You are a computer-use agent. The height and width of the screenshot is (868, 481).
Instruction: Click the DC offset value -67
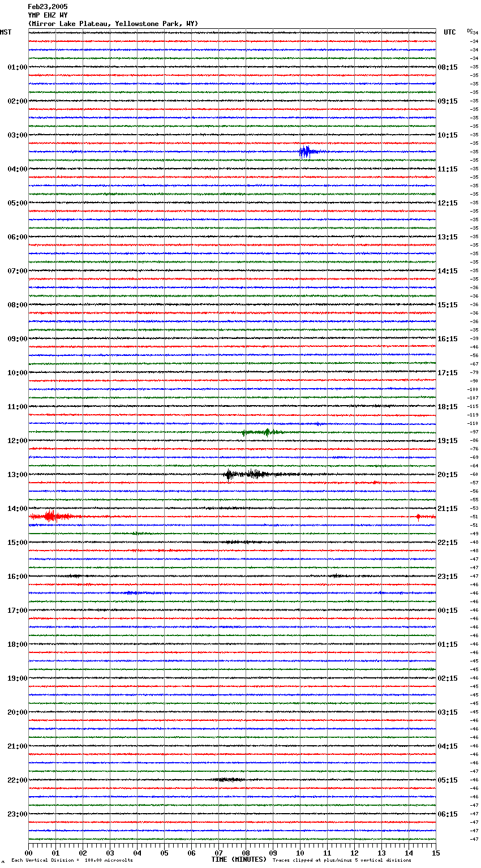click(x=474, y=364)
